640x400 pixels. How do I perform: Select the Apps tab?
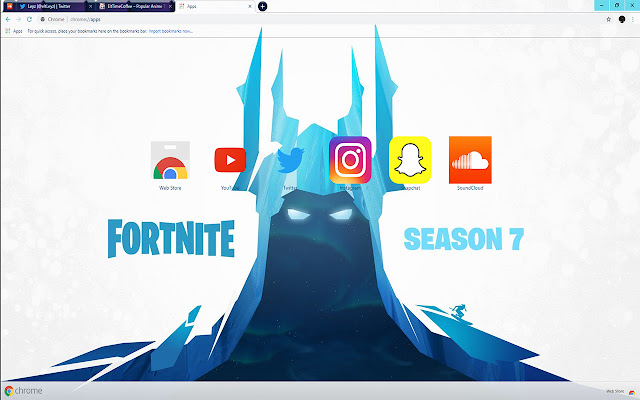pos(215,6)
